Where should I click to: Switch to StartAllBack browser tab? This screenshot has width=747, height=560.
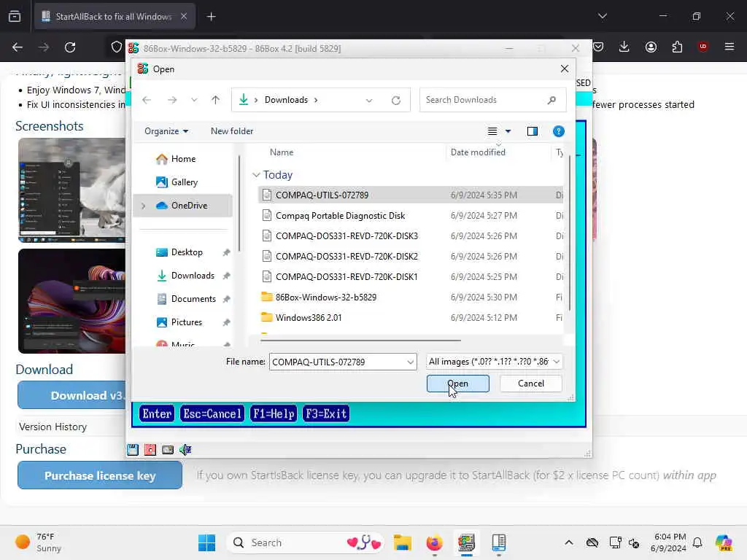[x=114, y=17]
